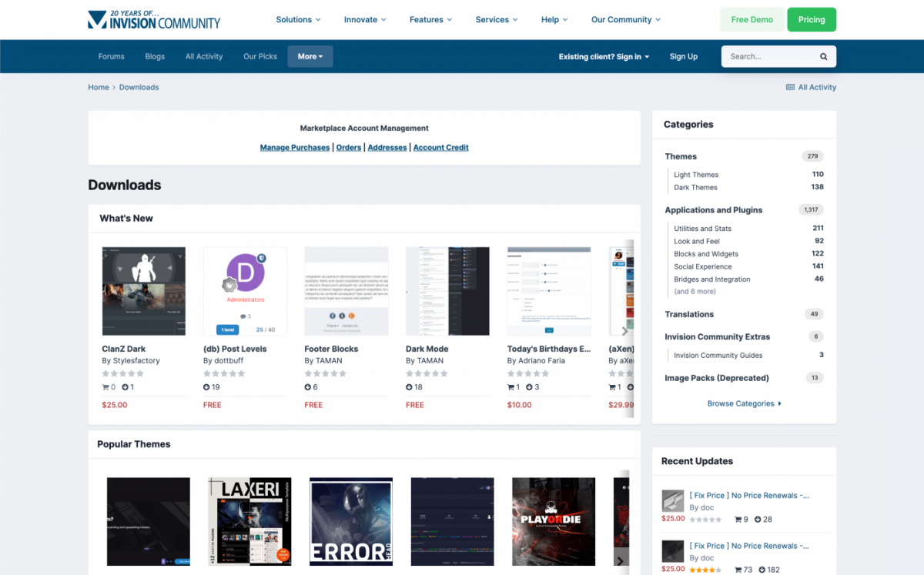Open ClanZ Dark title link
Viewport: 924px width, 575px height.
pyautogui.click(x=124, y=349)
